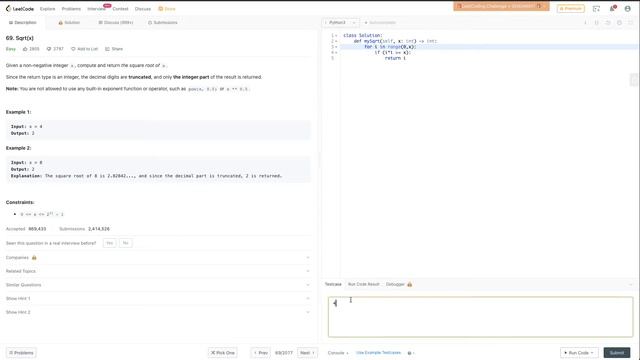Switch to the Debugger tab
640x360 pixels.
tap(395, 284)
